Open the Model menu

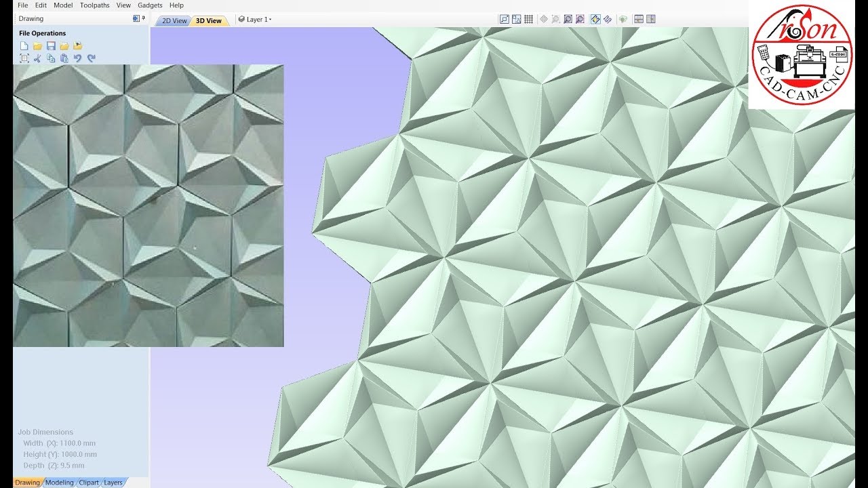[x=63, y=5]
